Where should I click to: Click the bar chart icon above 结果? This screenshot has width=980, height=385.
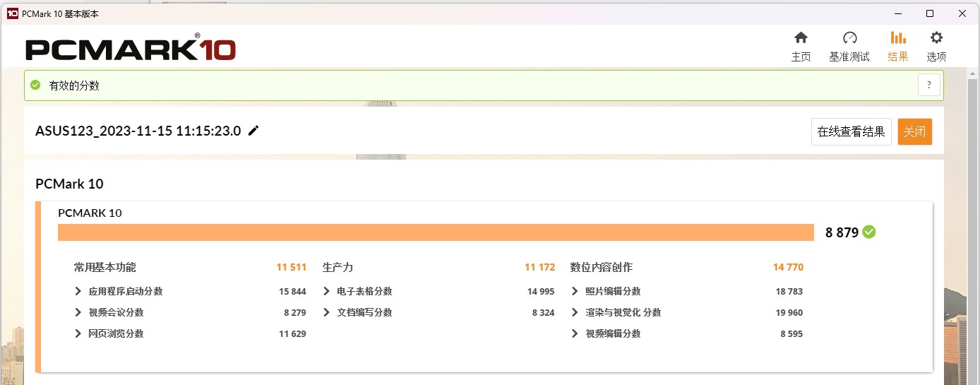pos(898,37)
